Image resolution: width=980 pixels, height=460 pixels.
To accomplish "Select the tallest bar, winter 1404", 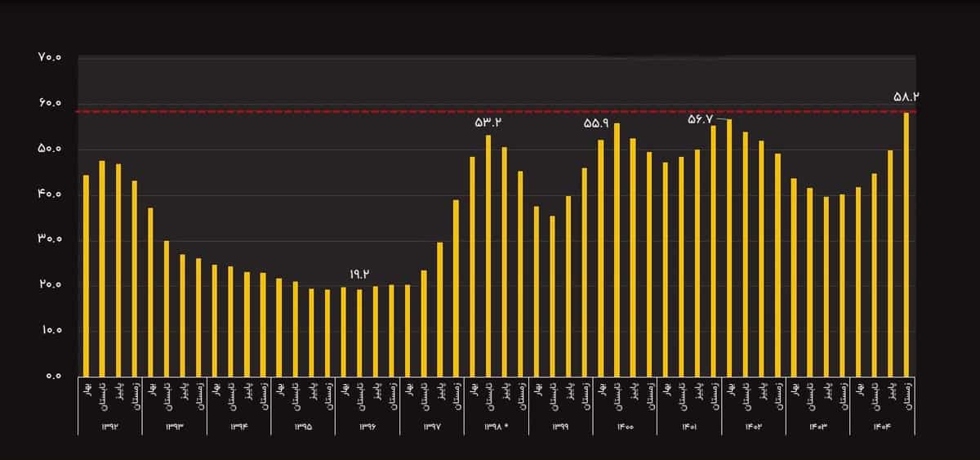I will pyautogui.click(x=906, y=243).
